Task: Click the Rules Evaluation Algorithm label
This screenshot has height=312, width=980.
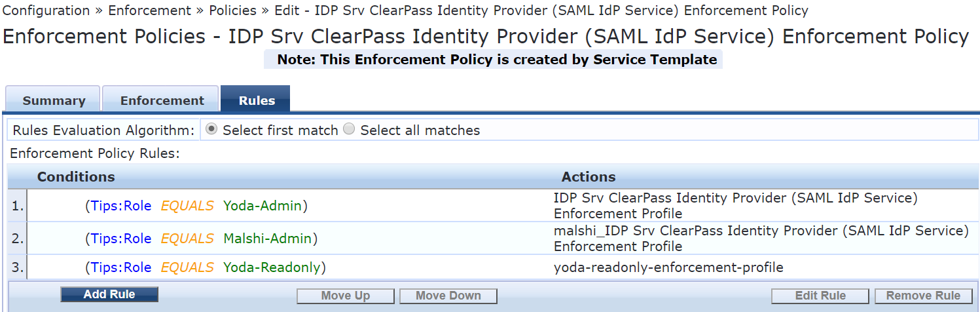Action: click(x=103, y=130)
